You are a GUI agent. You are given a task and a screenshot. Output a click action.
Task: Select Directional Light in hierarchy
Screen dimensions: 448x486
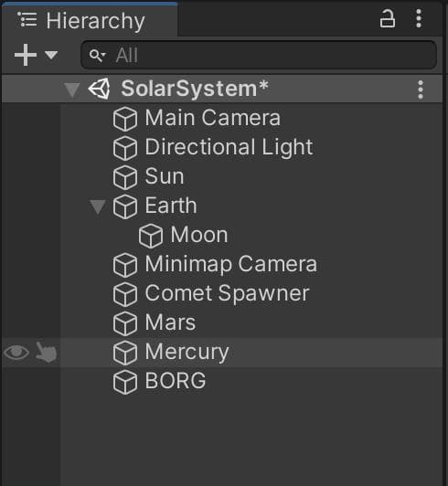(229, 147)
